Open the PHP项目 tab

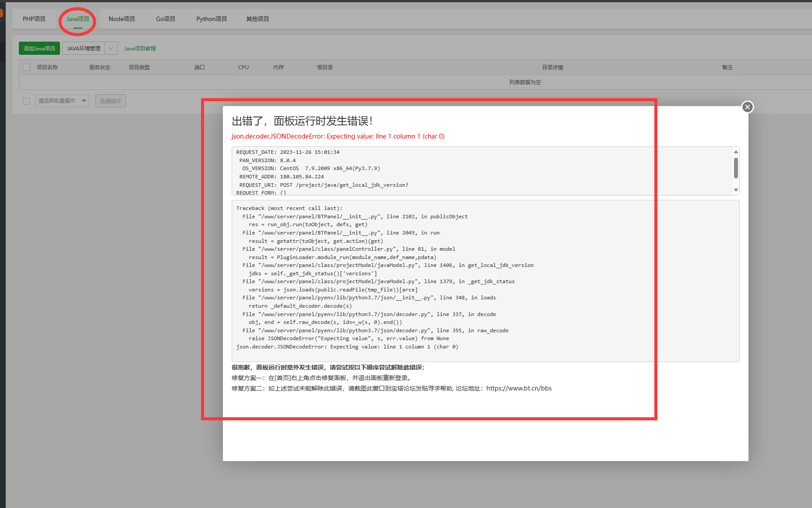pyautogui.click(x=34, y=19)
